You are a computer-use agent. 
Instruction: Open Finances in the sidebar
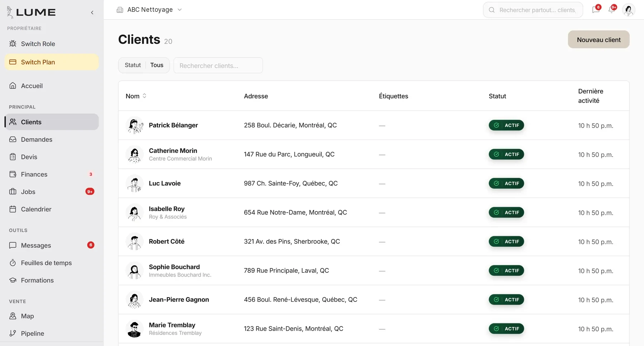click(52, 174)
